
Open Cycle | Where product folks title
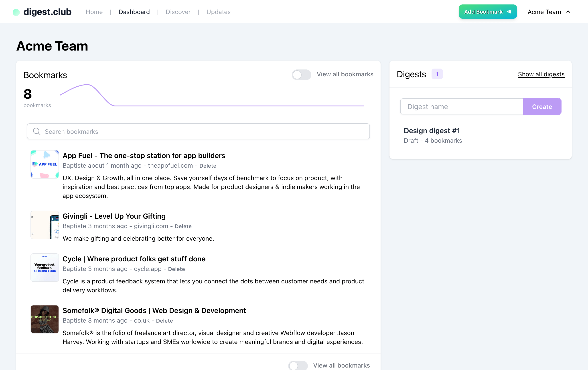pyautogui.click(x=134, y=259)
